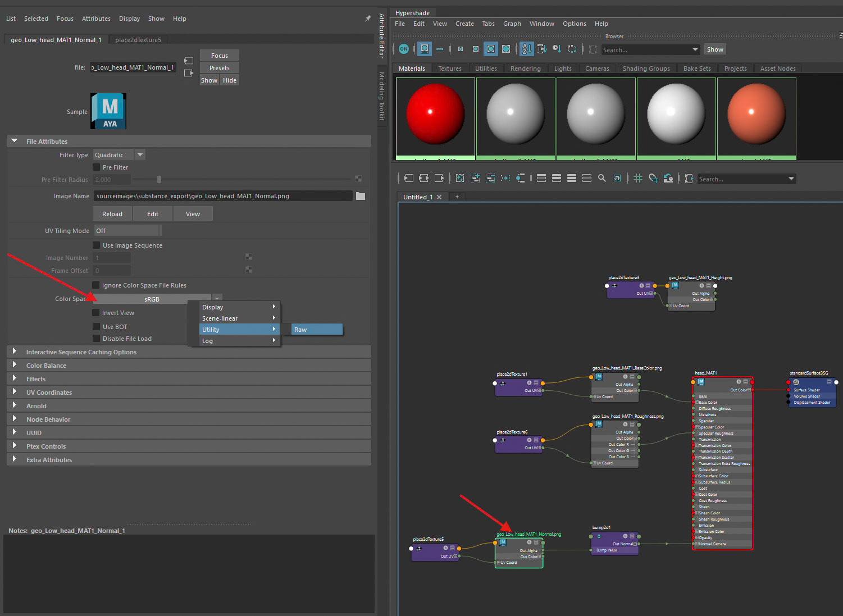Click Focus button
Image resolution: width=843 pixels, height=616 pixels.
tap(220, 56)
